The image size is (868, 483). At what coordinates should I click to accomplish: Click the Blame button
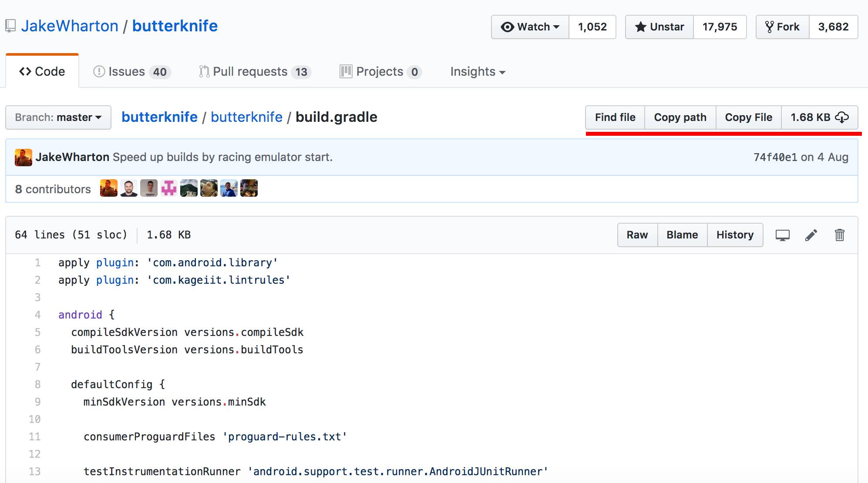(682, 235)
